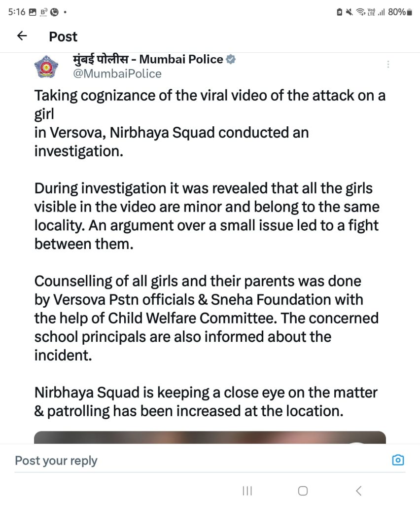Tap the muted sound status bar icon
Image resolution: width=420 pixels, height=505 pixels.
[350, 12]
